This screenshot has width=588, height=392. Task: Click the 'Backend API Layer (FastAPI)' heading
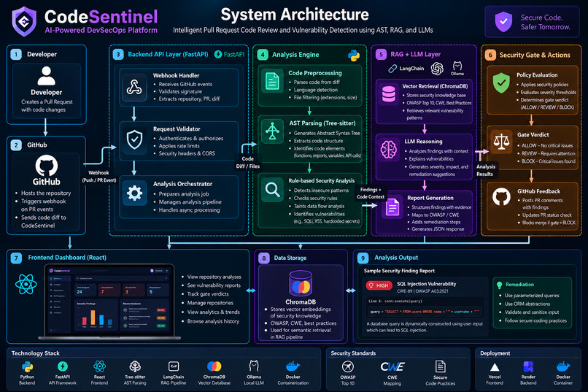(168, 55)
